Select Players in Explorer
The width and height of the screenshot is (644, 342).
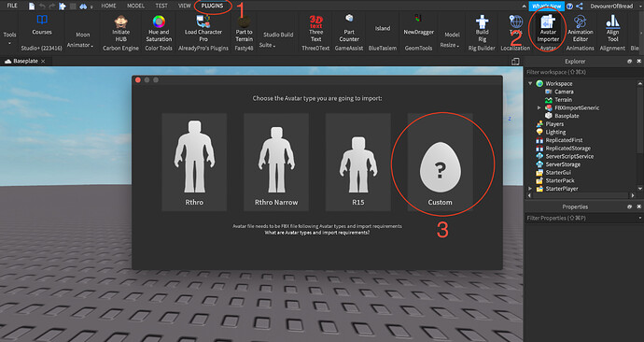[554, 124]
